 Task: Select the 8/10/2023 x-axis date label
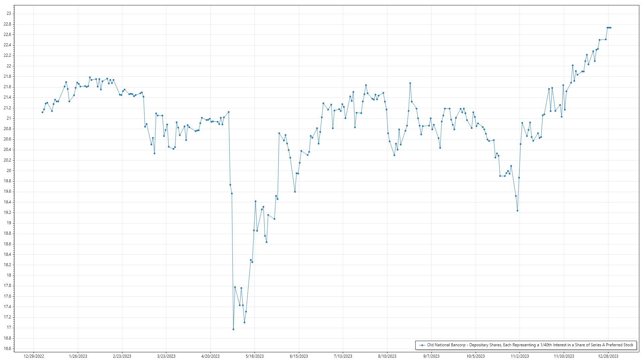tap(387, 356)
